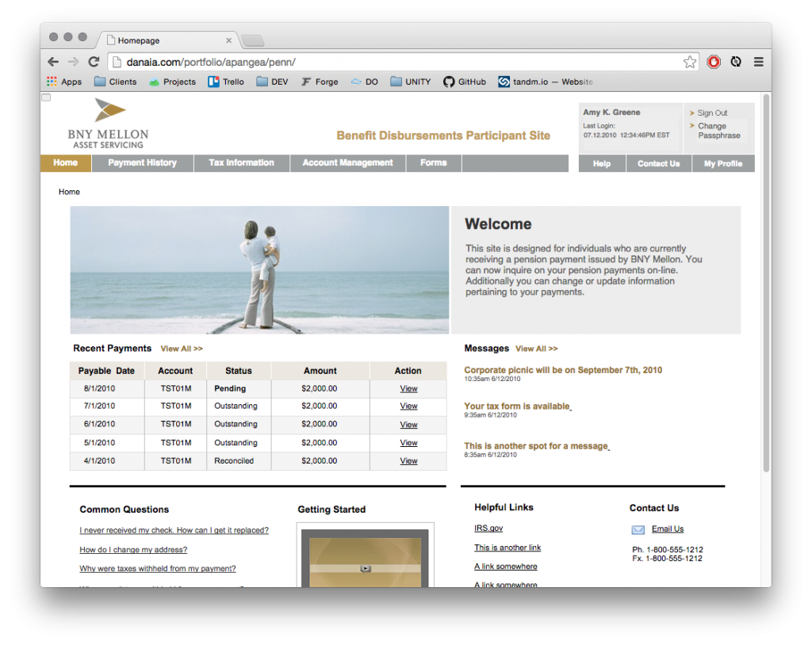The image size is (812, 645).
Task: Open the never received my check question
Action: coord(174,530)
